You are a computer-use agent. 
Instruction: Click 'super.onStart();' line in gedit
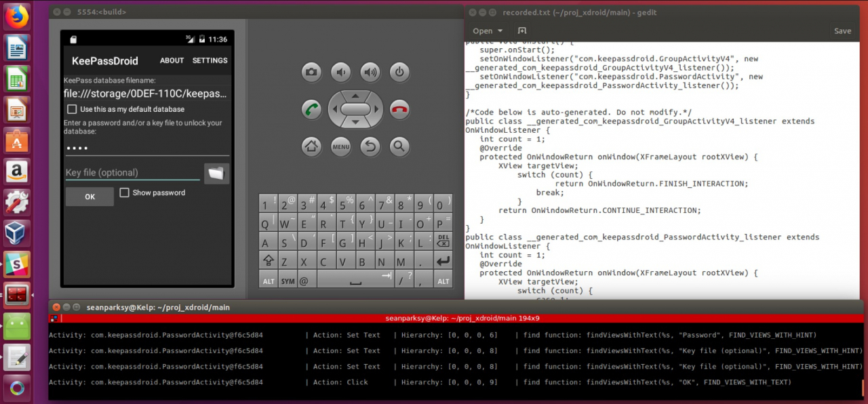[x=517, y=49]
